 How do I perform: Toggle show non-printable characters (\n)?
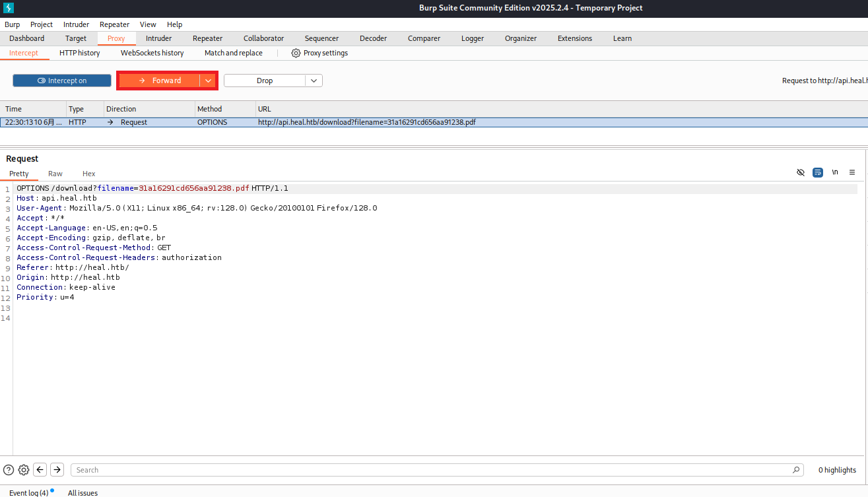pos(835,172)
